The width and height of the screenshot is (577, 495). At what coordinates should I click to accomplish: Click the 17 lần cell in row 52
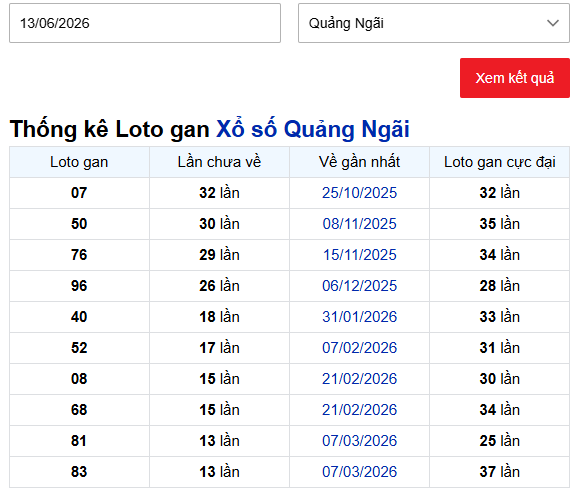(x=219, y=348)
